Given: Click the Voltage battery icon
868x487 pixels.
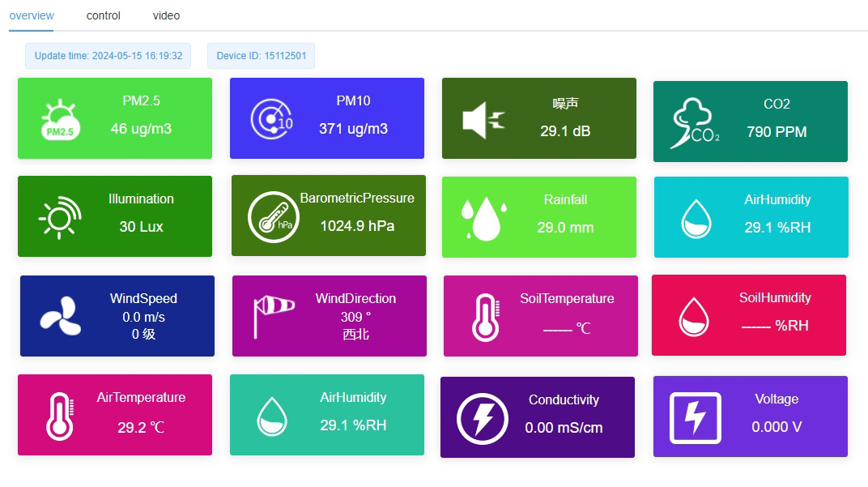Looking at the screenshot, I should 693,416.
